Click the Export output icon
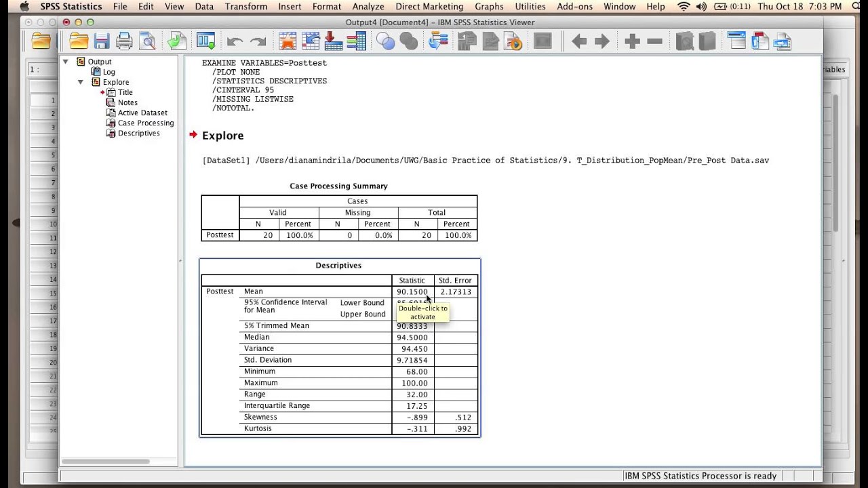 click(177, 41)
